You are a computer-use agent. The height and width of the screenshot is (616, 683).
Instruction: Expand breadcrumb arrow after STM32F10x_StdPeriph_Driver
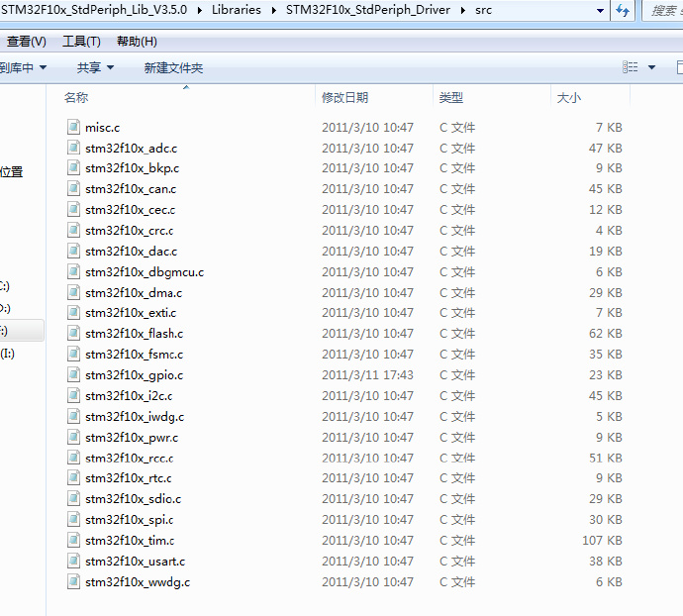click(x=462, y=10)
